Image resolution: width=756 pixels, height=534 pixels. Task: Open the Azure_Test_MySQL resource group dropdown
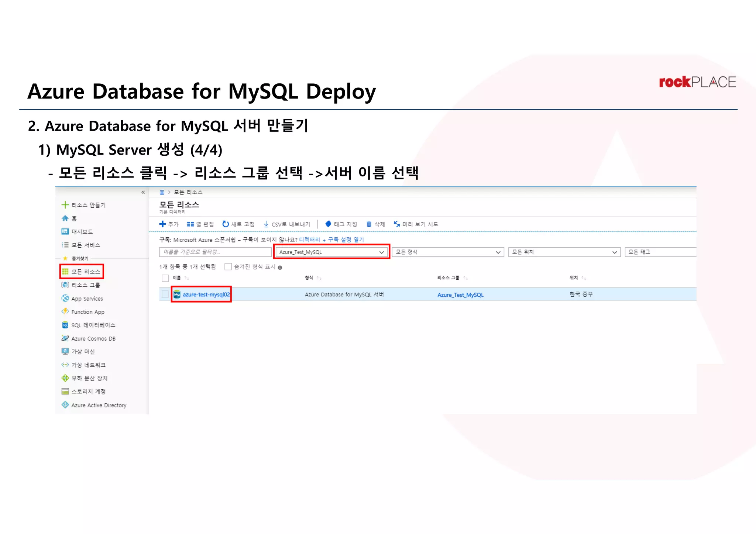click(x=331, y=252)
